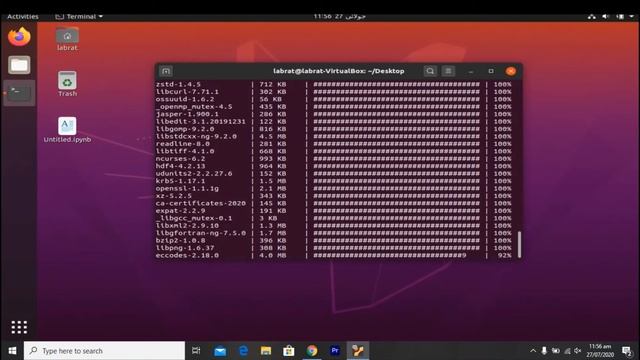
Task: Click Activities in the top bar
Action: 23,16
